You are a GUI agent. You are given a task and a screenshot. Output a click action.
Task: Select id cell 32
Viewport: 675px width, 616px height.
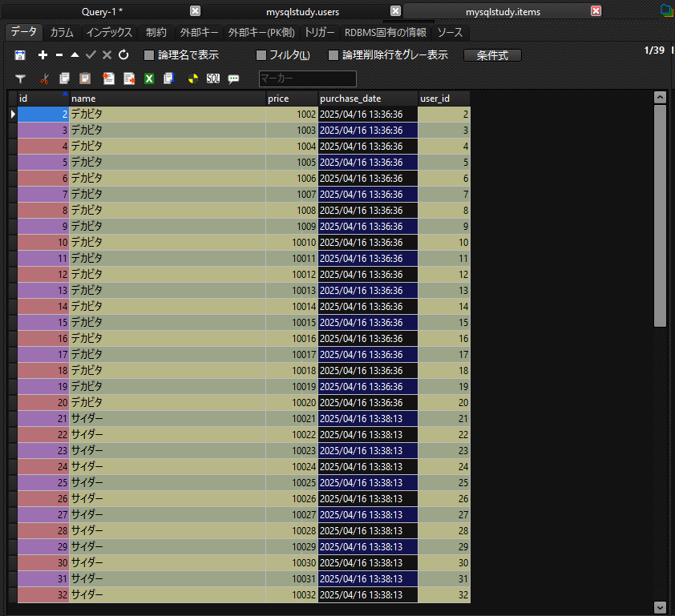coord(43,594)
